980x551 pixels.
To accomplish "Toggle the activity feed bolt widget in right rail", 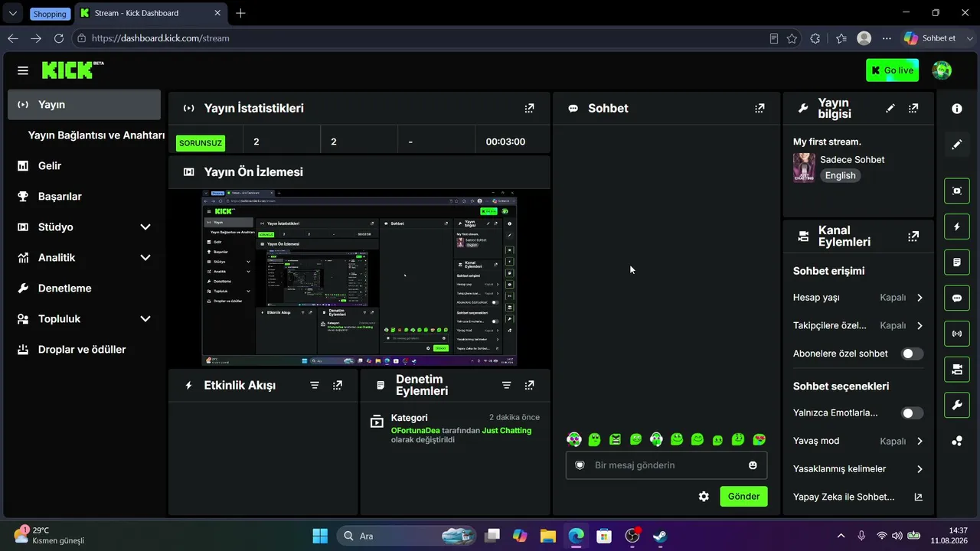I will click(957, 227).
